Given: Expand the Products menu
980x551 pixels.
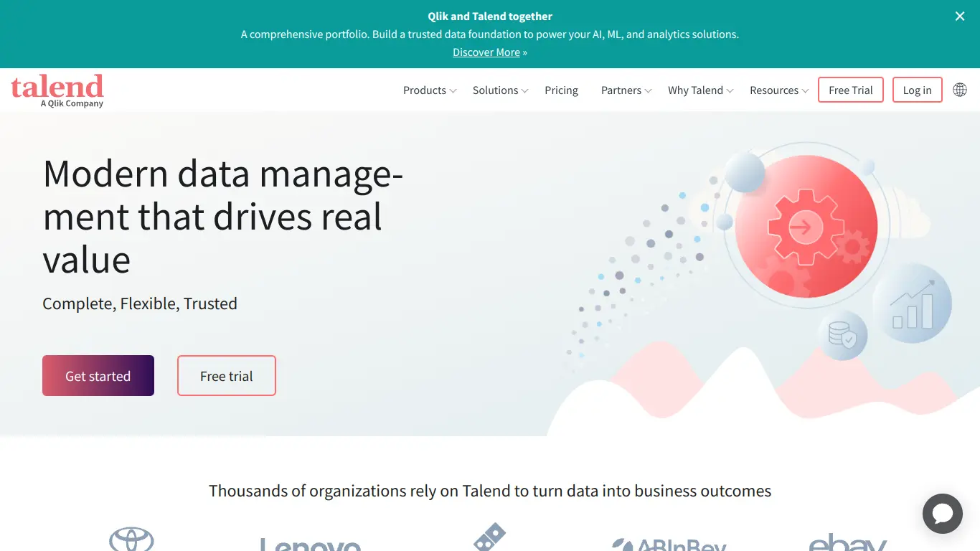Looking at the screenshot, I should click(430, 90).
